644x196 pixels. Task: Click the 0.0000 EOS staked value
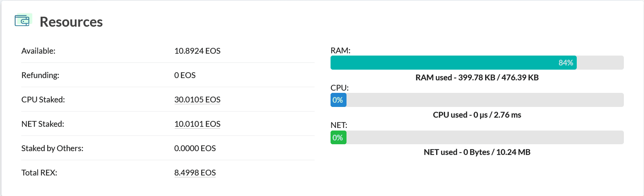[x=195, y=148]
